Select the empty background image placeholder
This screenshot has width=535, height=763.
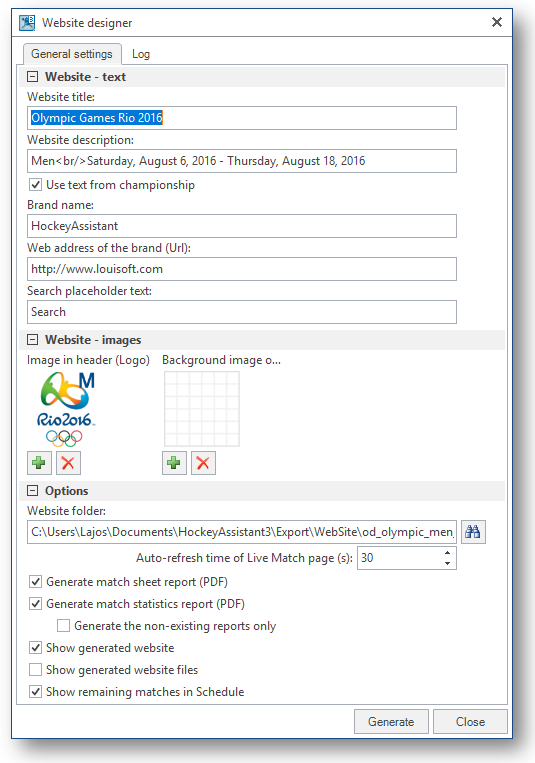pyautogui.click(x=202, y=409)
